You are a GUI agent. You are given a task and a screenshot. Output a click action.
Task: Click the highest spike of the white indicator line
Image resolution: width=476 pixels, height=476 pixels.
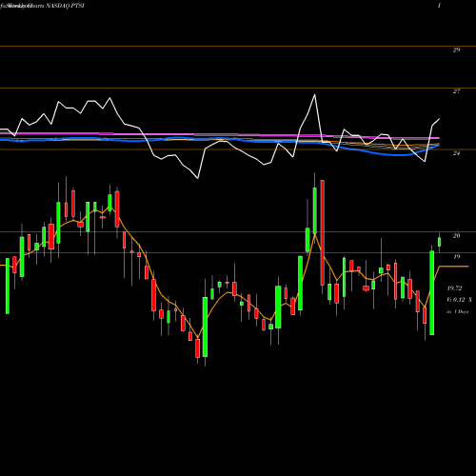tap(315, 94)
